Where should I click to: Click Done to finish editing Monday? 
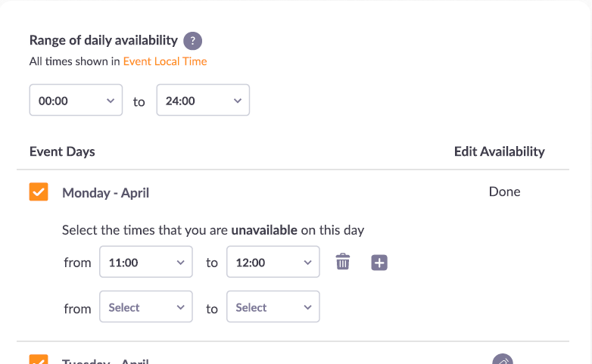[x=504, y=191]
